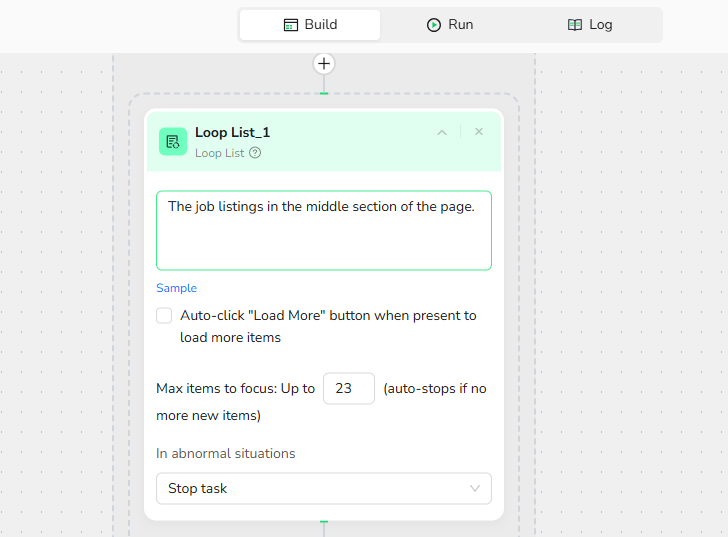Click the book icon in the Log tab
The height and width of the screenshot is (537, 728).
point(575,25)
